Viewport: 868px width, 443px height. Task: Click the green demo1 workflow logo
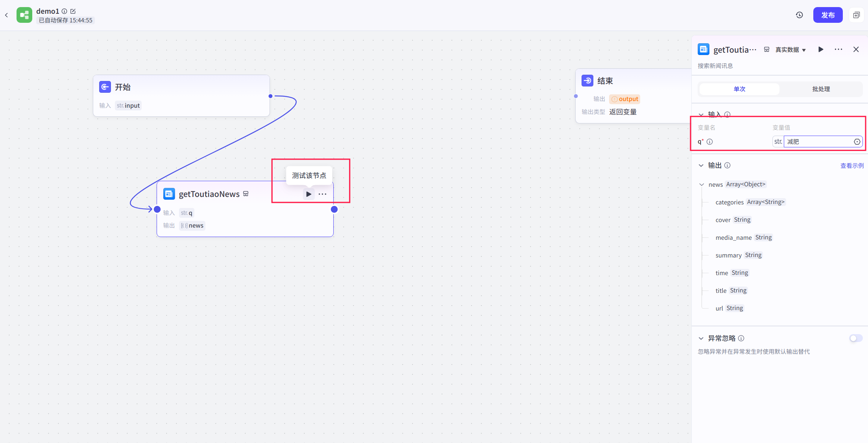click(24, 15)
